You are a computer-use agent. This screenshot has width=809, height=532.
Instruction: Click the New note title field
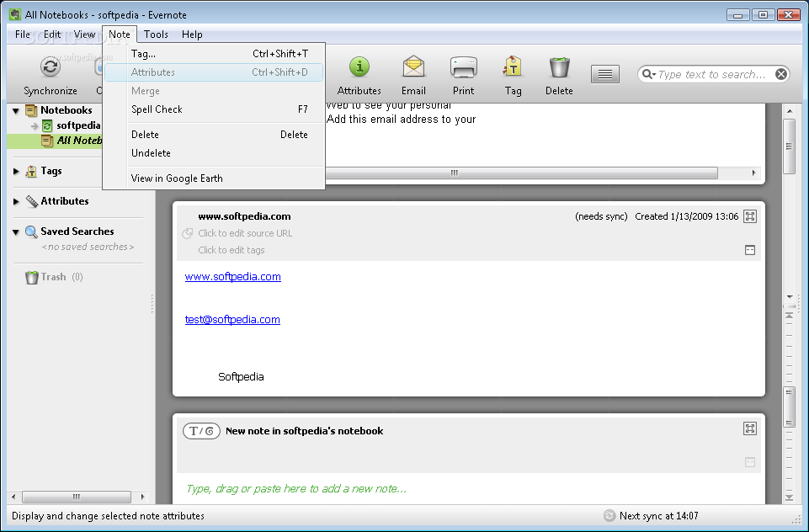(305, 431)
